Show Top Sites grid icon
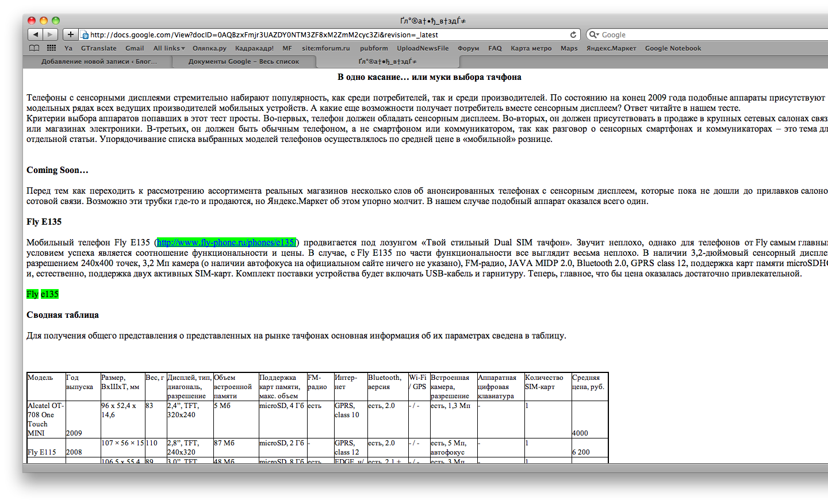 51,48
